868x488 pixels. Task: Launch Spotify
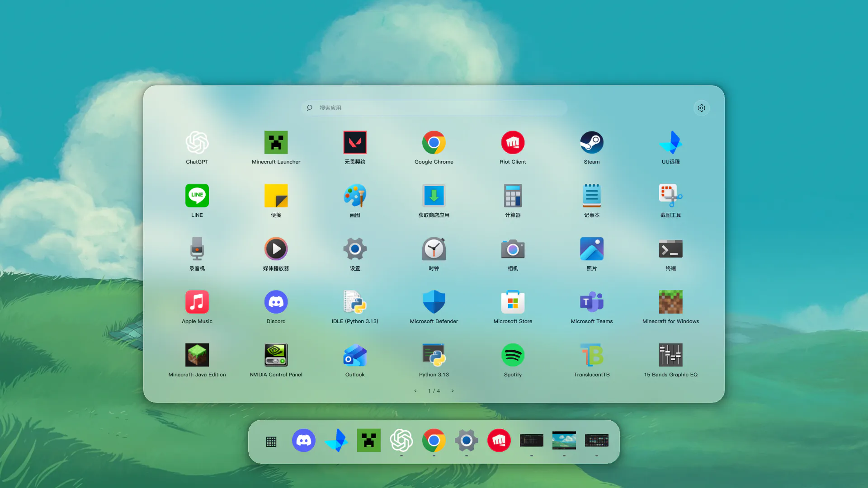[x=513, y=355]
